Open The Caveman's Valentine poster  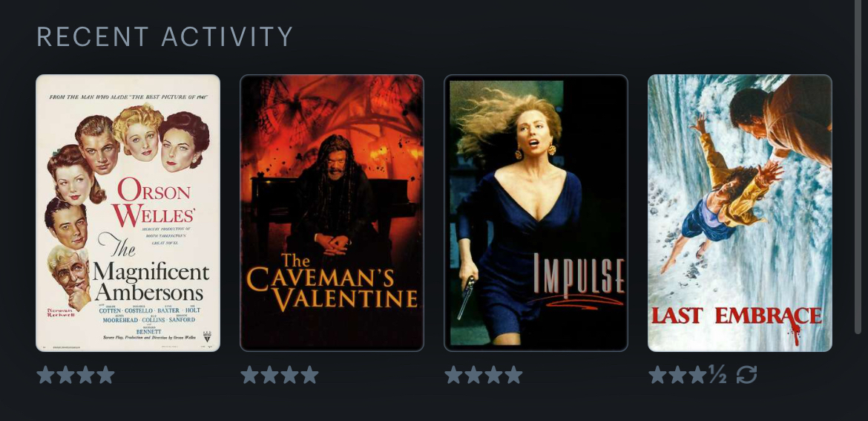coord(332,212)
